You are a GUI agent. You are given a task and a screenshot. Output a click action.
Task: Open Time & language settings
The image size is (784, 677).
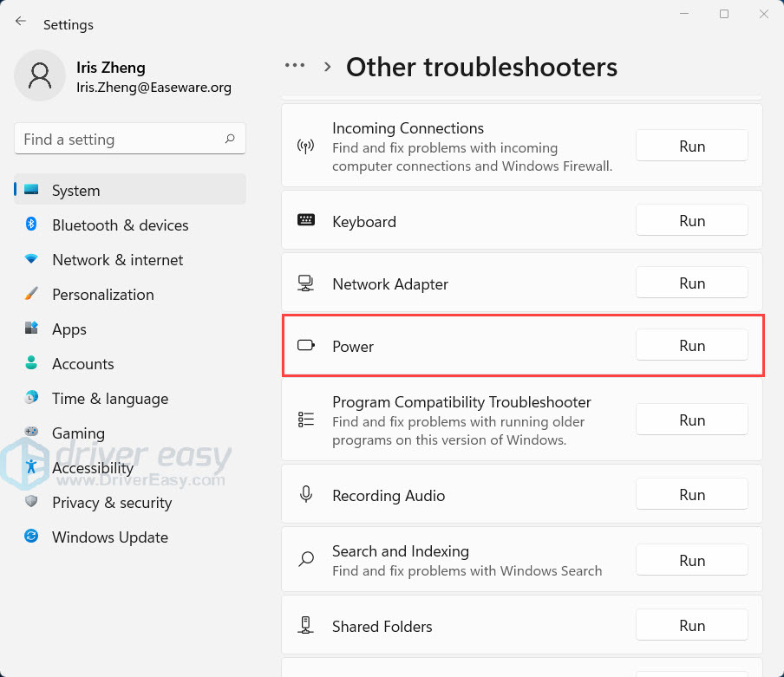pos(109,398)
